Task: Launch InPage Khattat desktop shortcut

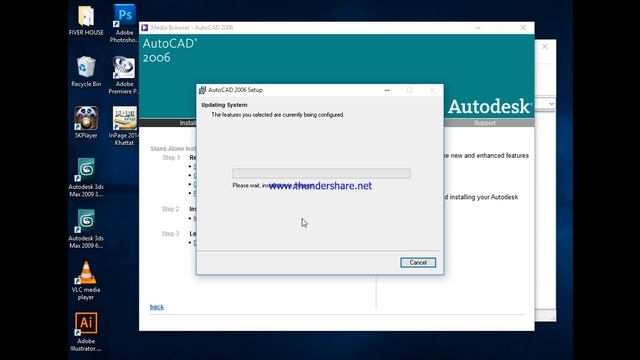Action: coord(124,126)
